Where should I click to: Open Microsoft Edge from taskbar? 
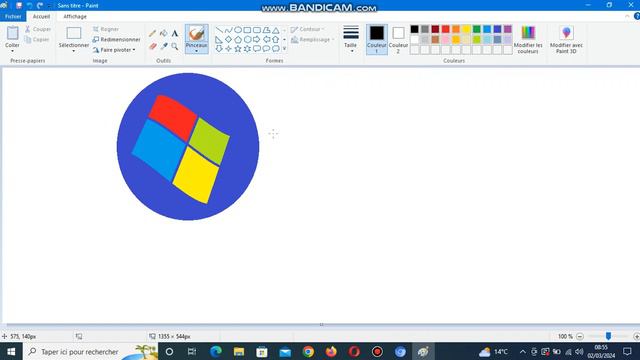pyautogui.click(x=216, y=351)
